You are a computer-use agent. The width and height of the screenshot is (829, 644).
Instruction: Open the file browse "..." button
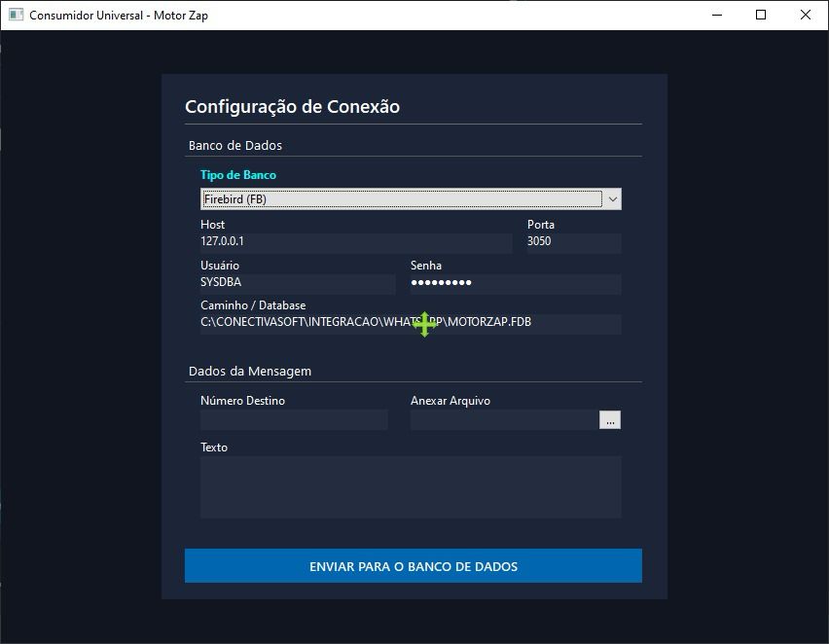[x=610, y=420]
